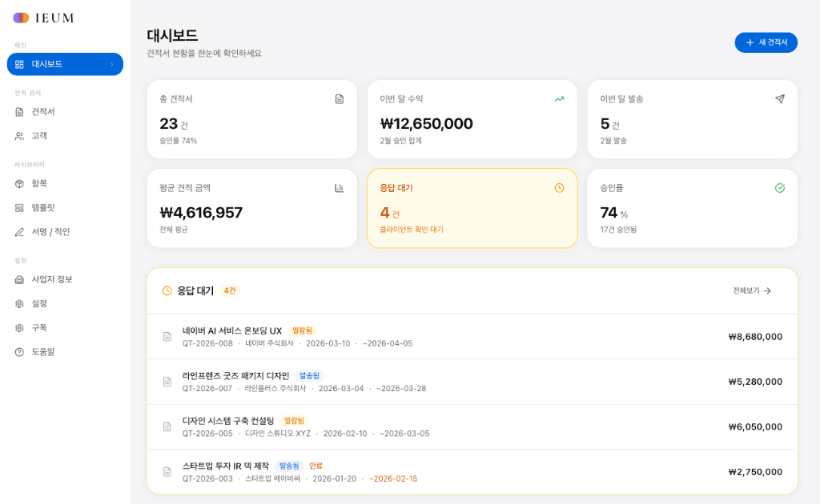Click the checkmark icon on 승인률 card

[x=779, y=187]
